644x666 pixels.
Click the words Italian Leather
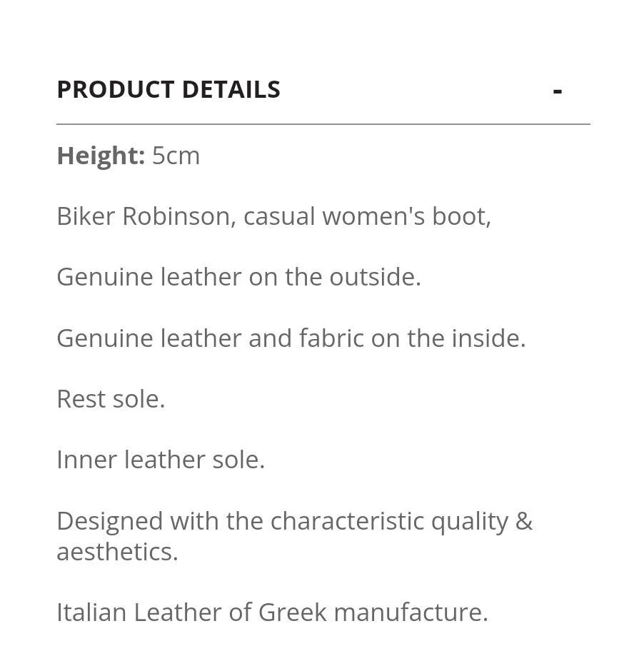tap(139, 612)
